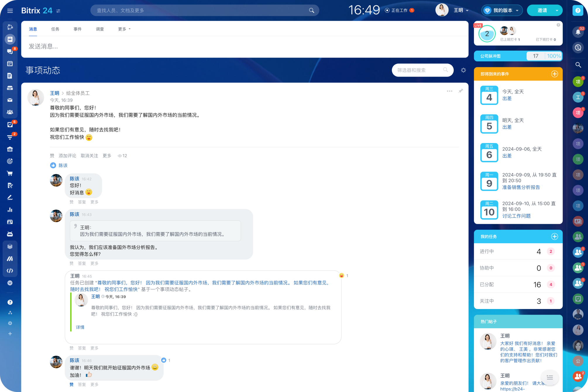Open the mail icon in left sidebar
Image resolution: width=588 pixels, height=392 pixels.
10,100
